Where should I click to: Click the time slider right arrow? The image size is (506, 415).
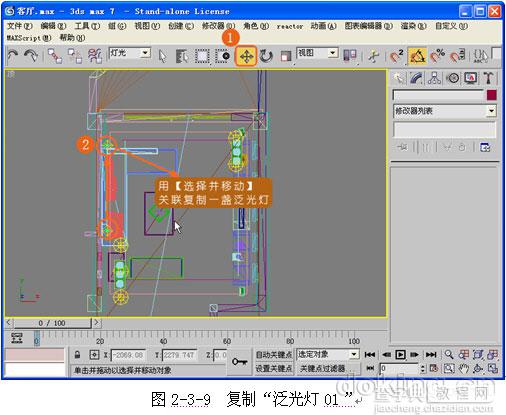click(x=97, y=323)
